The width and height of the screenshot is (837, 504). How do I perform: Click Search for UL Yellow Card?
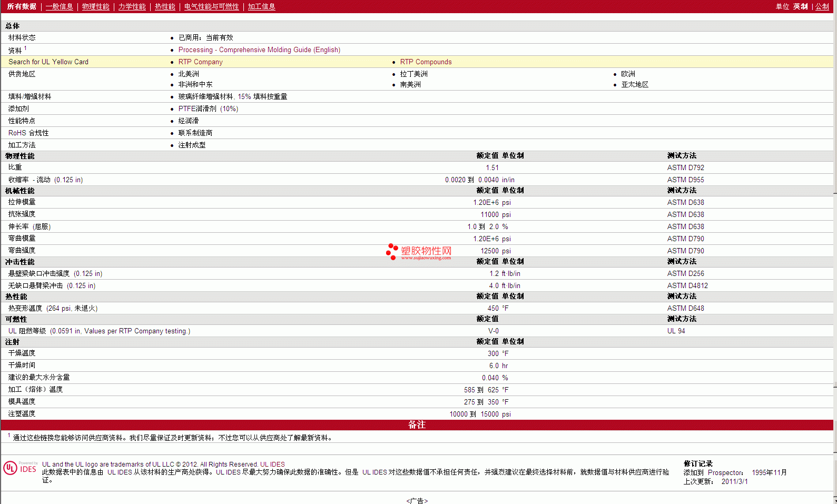pyautogui.click(x=48, y=62)
